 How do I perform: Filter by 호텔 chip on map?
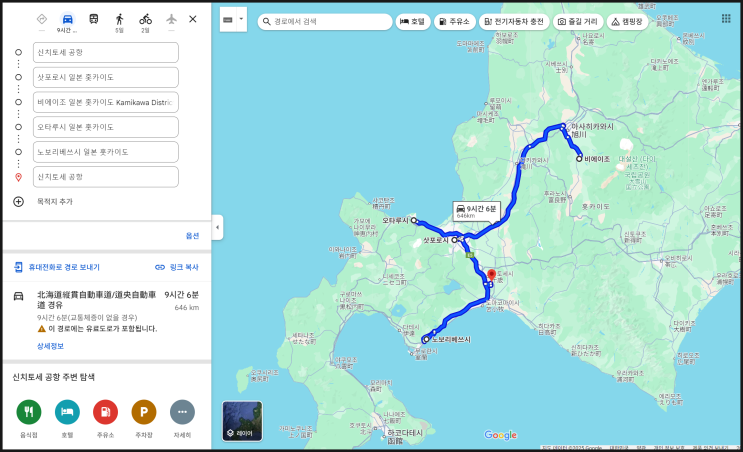pyautogui.click(x=413, y=21)
